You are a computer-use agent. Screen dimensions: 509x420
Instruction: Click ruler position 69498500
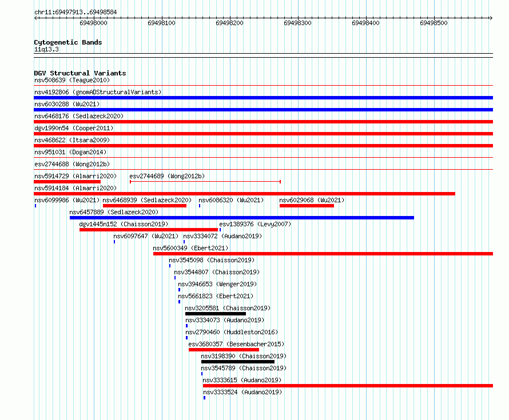click(x=434, y=23)
